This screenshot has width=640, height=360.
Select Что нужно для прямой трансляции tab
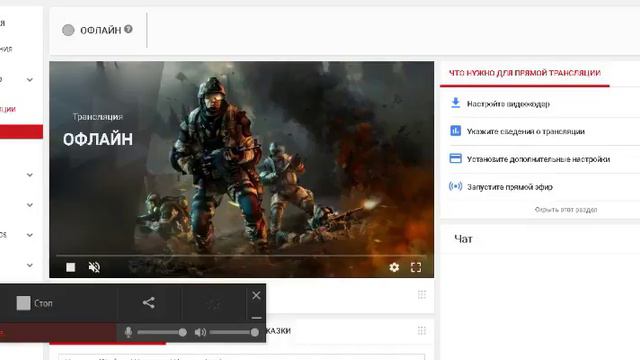[x=524, y=73]
